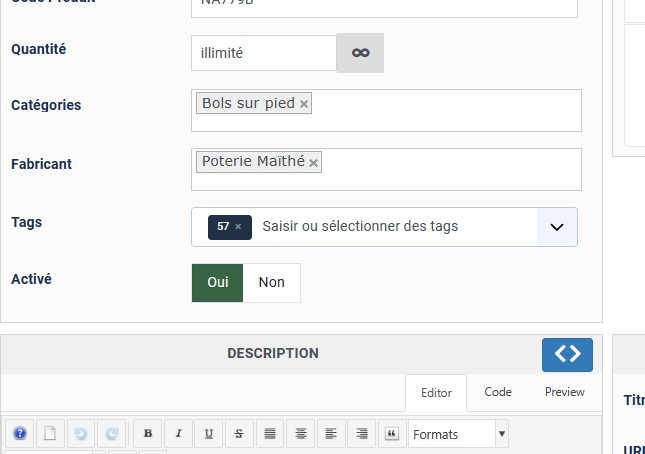Click the align right icon
Viewport: 645px width, 454px height.
pos(361,434)
